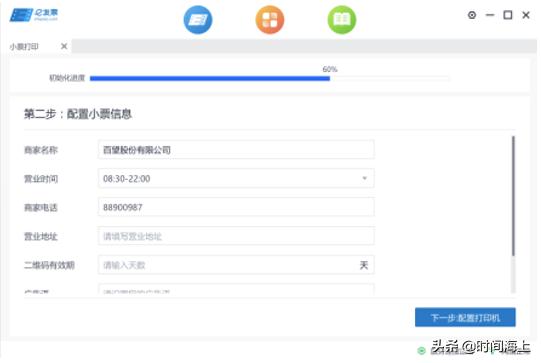The image size is (541, 363).
Task: Click the 二维码有效期 days input
Action: coord(236,265)
